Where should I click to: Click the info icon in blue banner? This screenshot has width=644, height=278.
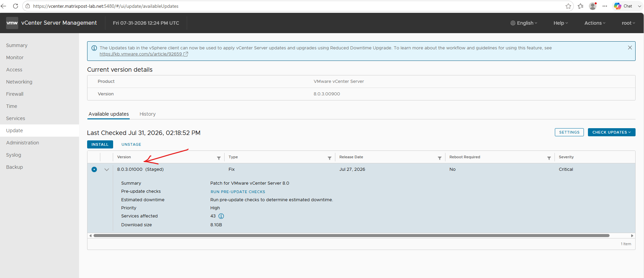click(94, 48)
